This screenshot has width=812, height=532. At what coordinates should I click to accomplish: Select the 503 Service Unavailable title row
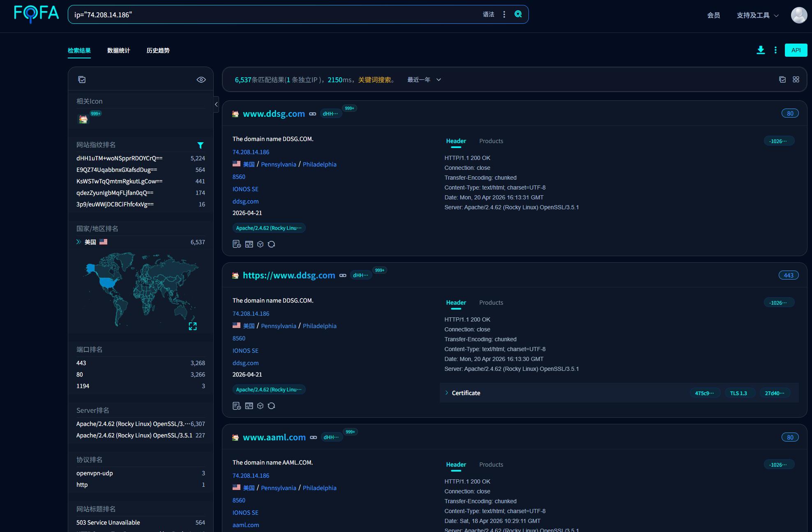pyautogui.click(x=141, y=523)
